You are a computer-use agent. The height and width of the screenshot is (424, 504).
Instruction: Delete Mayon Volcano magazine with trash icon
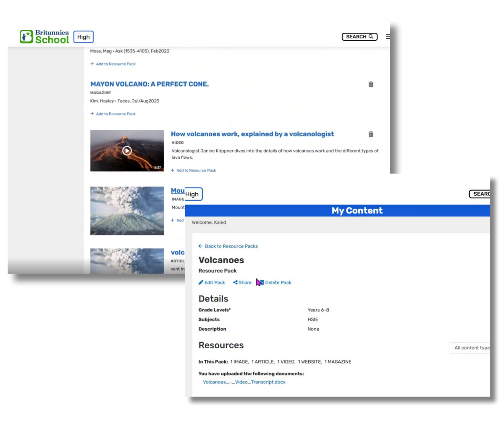(371, 84)
